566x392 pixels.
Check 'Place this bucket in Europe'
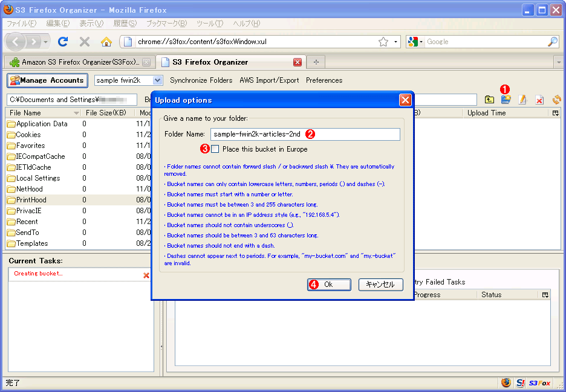(215, 149)
